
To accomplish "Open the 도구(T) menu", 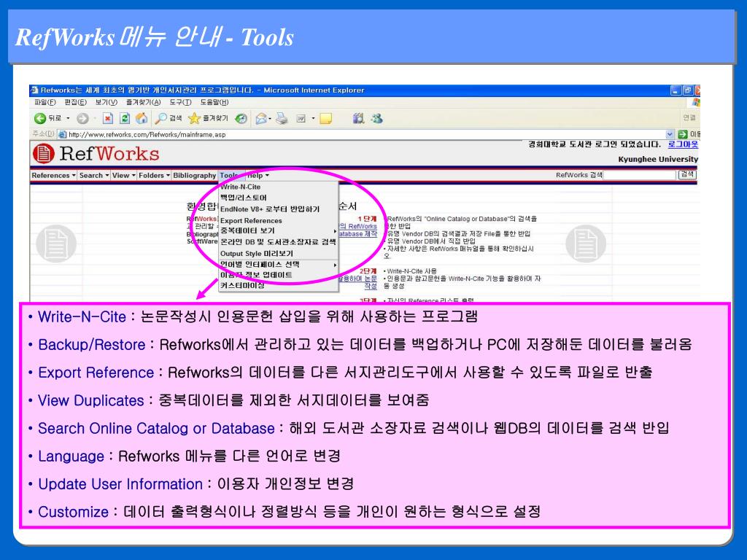I will click(x=180, y=102).
